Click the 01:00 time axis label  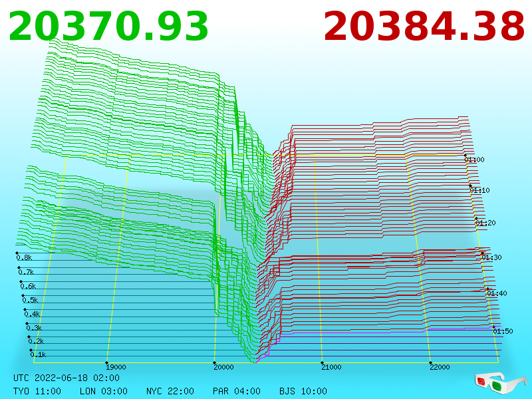[x=474, y=160]
